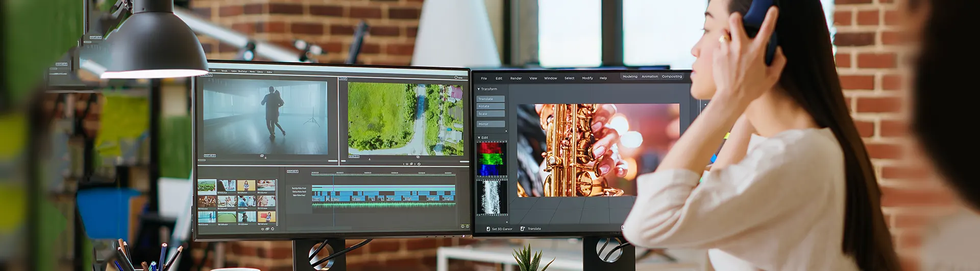Open the File menu on the right monitor

(x=484, y=78)
